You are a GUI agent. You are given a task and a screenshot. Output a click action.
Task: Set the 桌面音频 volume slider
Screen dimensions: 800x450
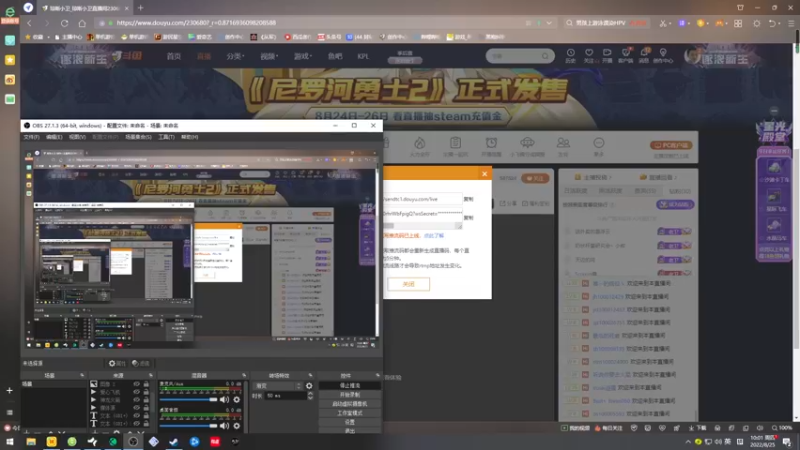189,426
